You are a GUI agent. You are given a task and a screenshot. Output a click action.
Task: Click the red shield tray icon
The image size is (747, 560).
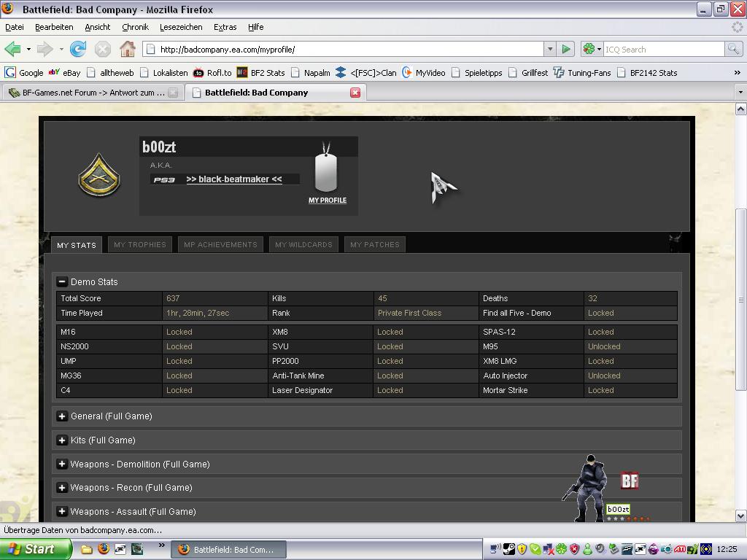coord(575,550)
